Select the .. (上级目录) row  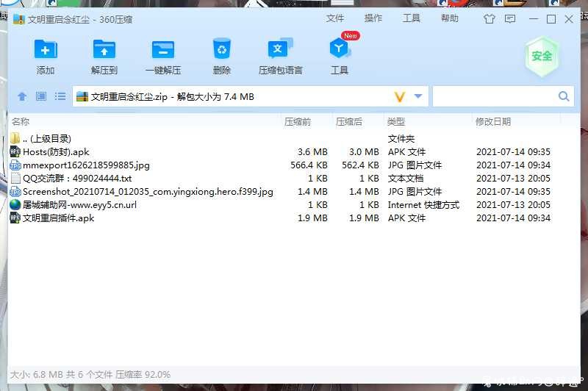47,139
